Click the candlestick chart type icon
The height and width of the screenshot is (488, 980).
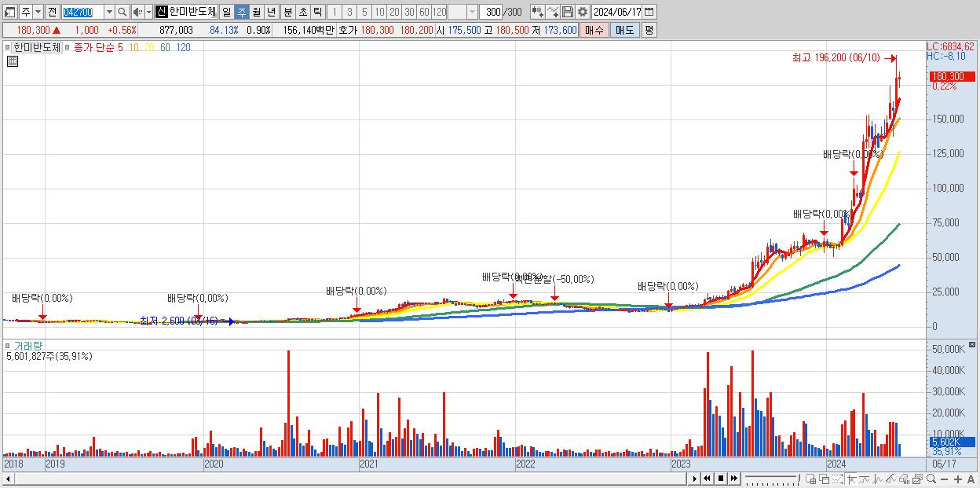[x=538, y=12]
